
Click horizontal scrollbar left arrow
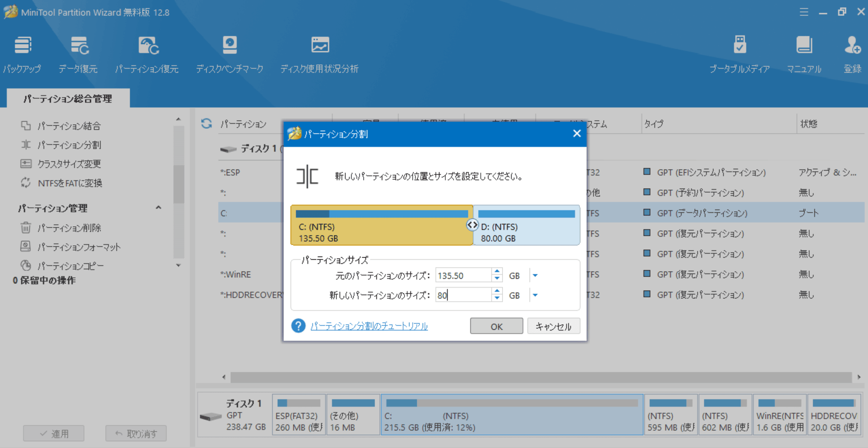click(224, 377)
